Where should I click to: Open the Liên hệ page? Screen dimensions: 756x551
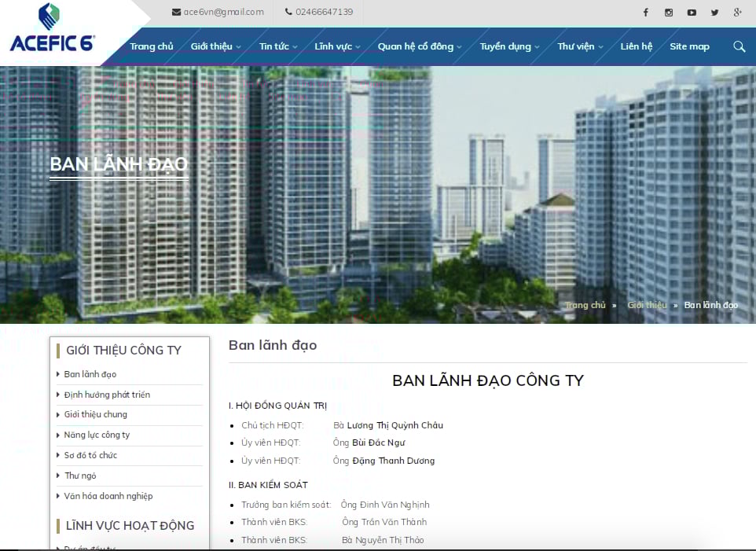click(636, 46)
